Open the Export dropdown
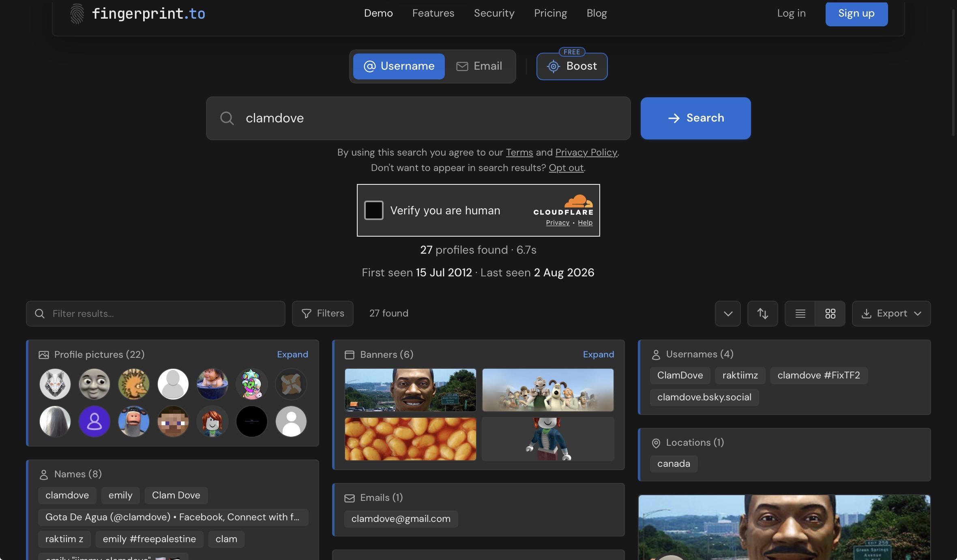 891,313
